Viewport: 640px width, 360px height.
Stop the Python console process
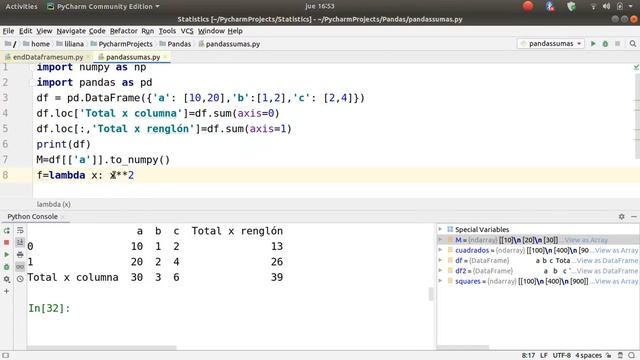click(x=7, y=242)
